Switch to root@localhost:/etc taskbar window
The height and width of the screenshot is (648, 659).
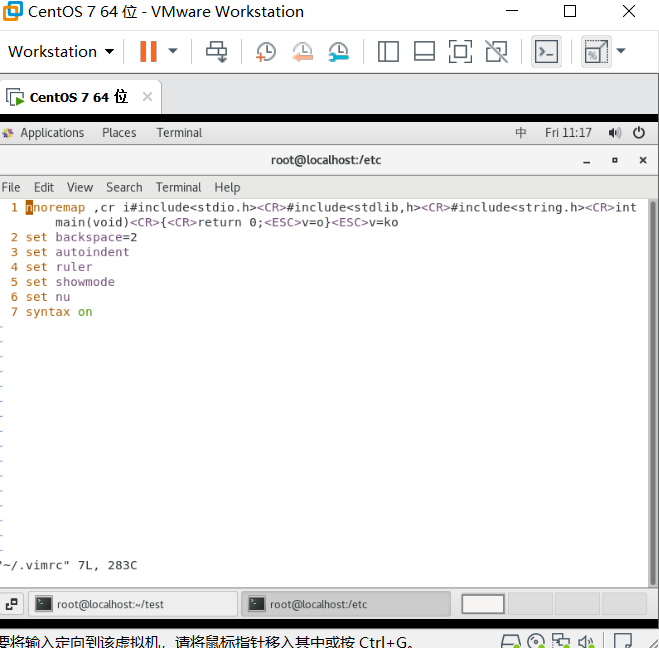(346, 604)
